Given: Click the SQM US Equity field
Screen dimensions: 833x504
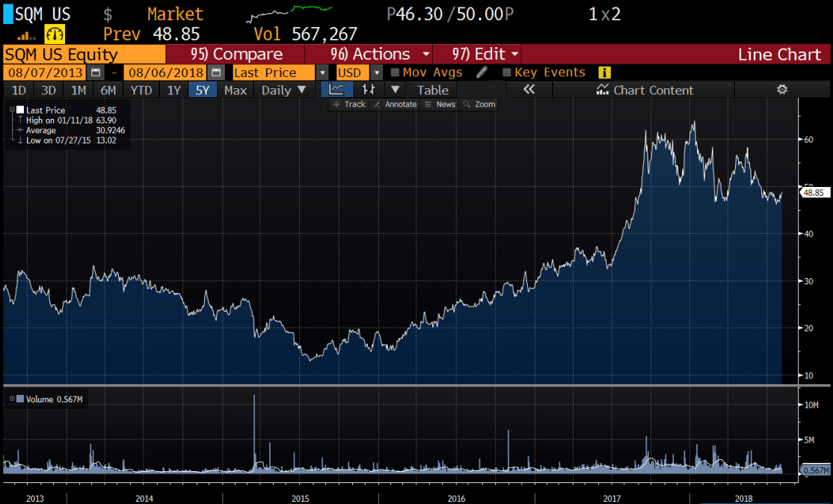Looking at the screenshot, I should tap(84, 54).
